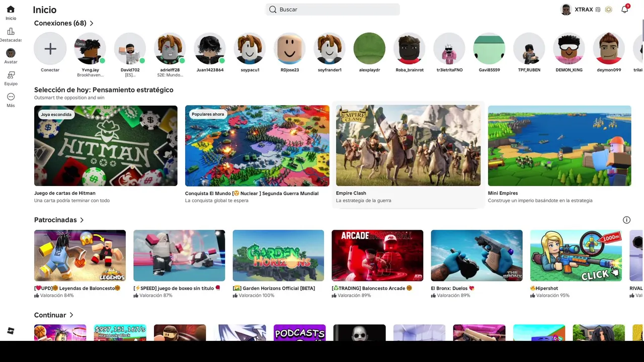The image size is (644, 362).
Task: Open the Destacadas charts sidebar icon
Action: click(11, 32)
